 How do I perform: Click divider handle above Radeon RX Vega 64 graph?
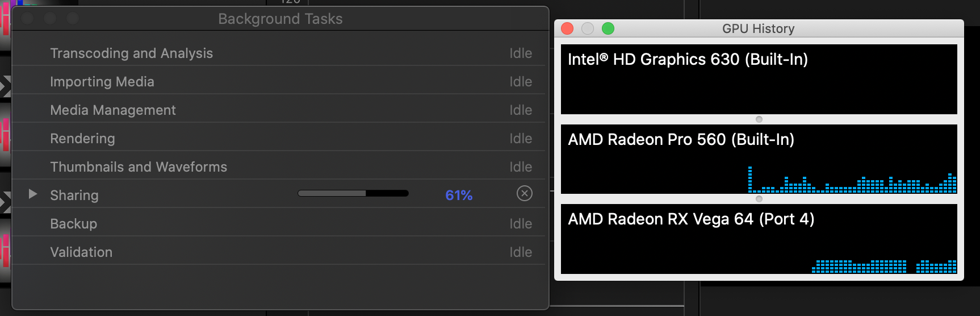[x=759, y=199]
